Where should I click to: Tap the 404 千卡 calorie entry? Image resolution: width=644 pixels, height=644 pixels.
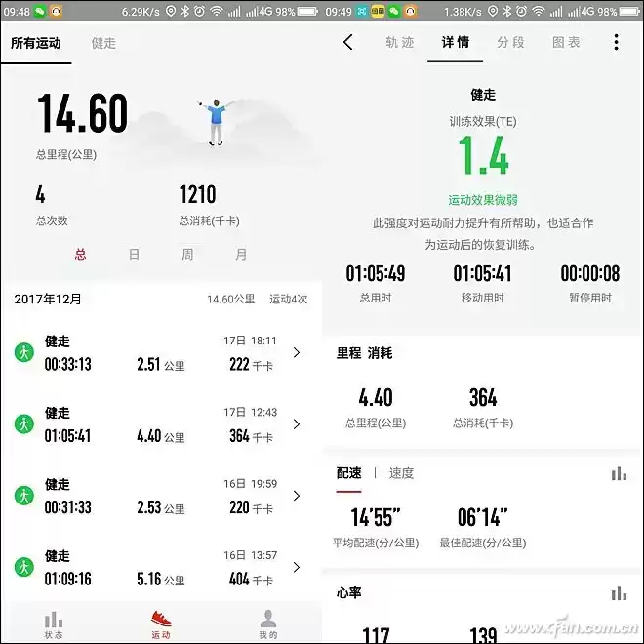pyautogui.click(x=252, y=579)
